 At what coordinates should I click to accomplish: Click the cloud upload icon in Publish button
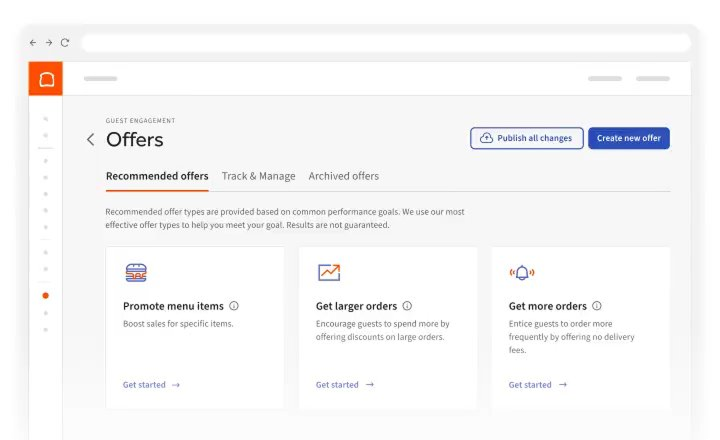point(486,138)
